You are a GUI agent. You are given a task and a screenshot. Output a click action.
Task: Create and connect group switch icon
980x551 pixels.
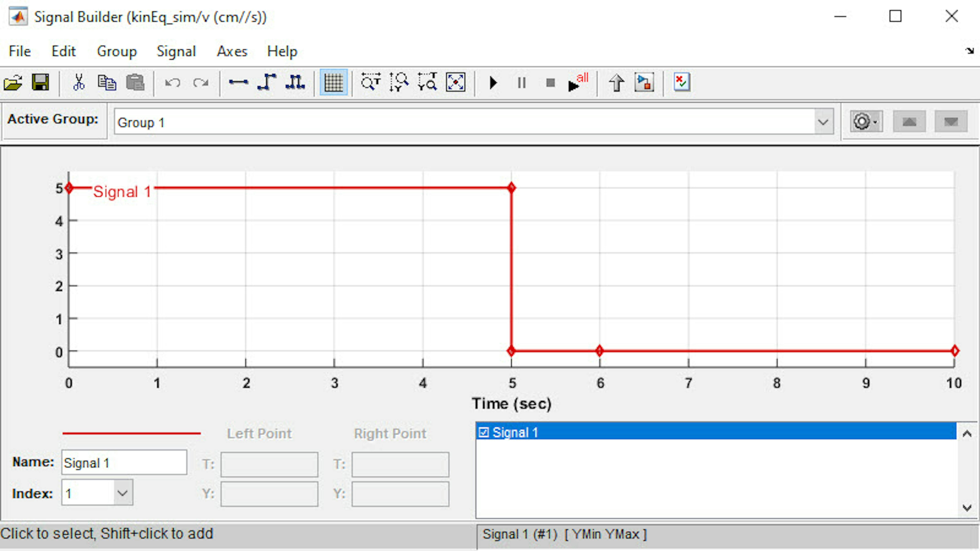tap(645, 82)
